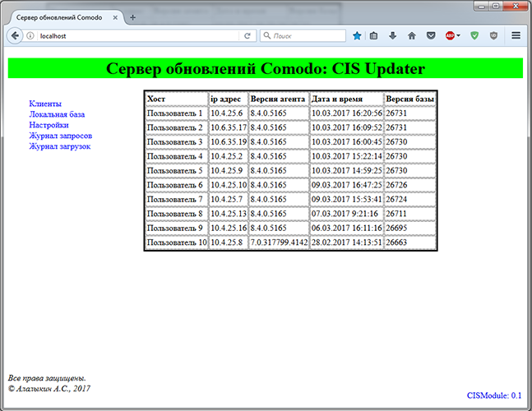Click the database version 26724
532x411 pixels.
pyautogui.click(x=396, y=200)
